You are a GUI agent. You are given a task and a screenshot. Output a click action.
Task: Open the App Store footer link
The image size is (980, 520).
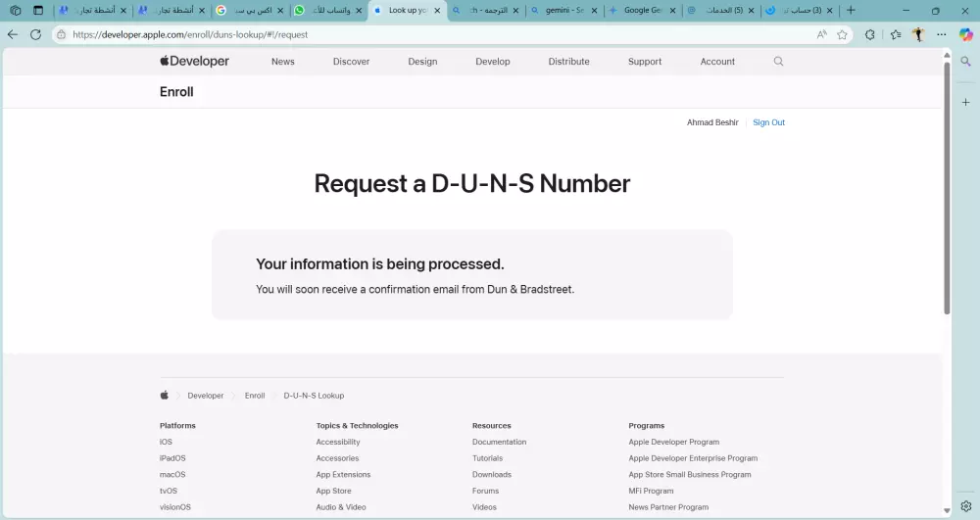coord(334,490)
